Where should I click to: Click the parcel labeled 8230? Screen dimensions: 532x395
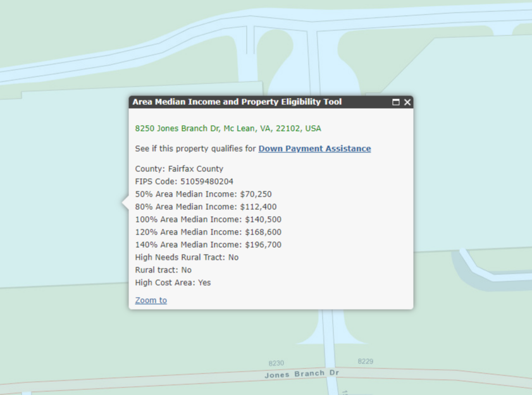(x=275, y=363)
